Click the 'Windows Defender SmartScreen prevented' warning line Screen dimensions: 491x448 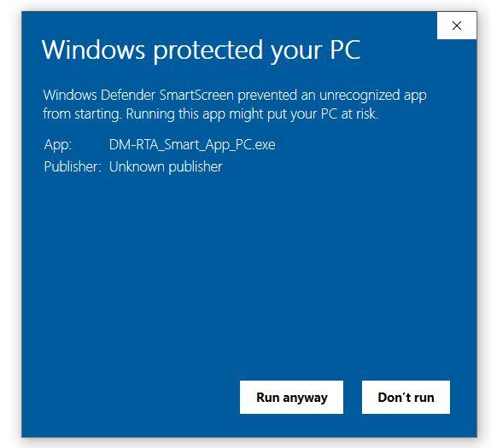(x=235, y=95)
